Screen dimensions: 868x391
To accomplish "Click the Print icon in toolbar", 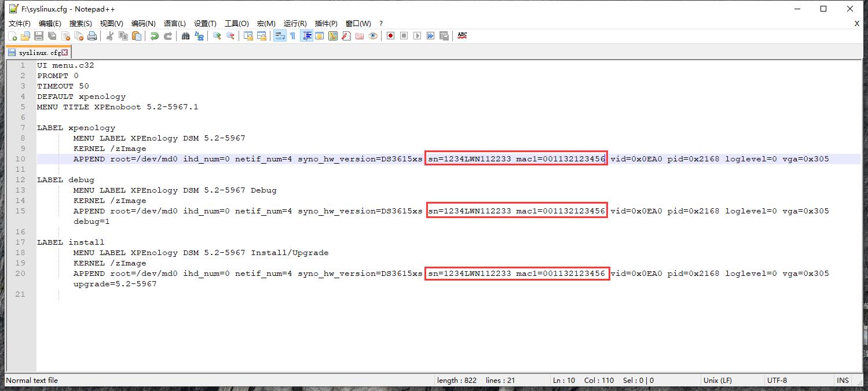I will (92, 36).
